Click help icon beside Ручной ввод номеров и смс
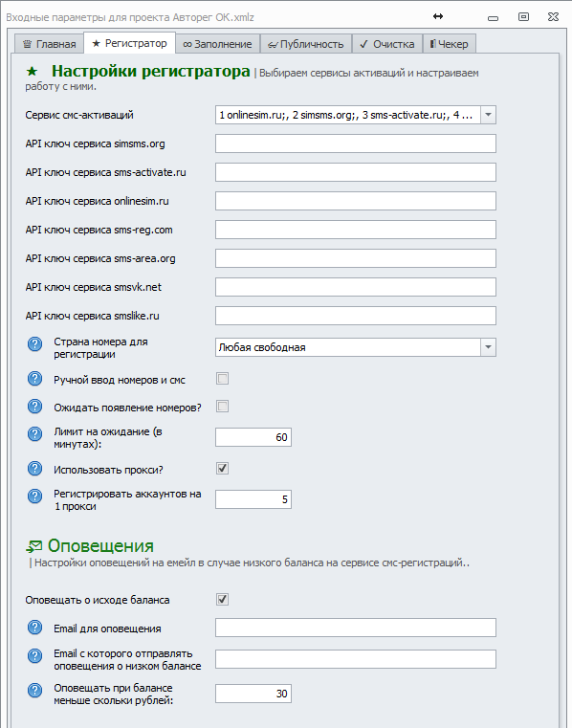Image resolution: width=572 pixels, height=728 pixels. (34, 379)
